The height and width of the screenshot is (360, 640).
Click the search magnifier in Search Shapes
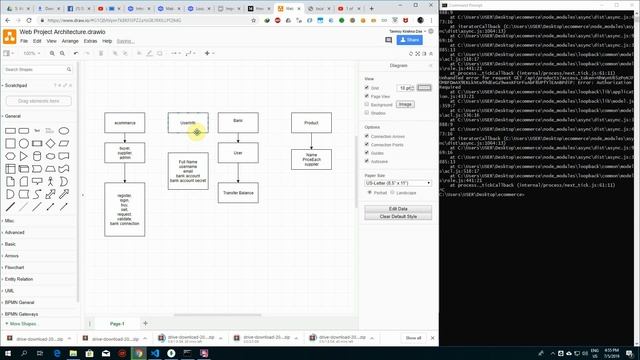point(69,70)
